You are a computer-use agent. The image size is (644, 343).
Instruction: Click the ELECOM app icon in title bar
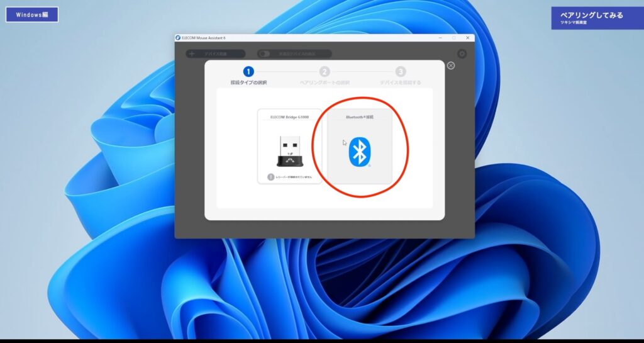pyautogui.click(x=178, y=38)
